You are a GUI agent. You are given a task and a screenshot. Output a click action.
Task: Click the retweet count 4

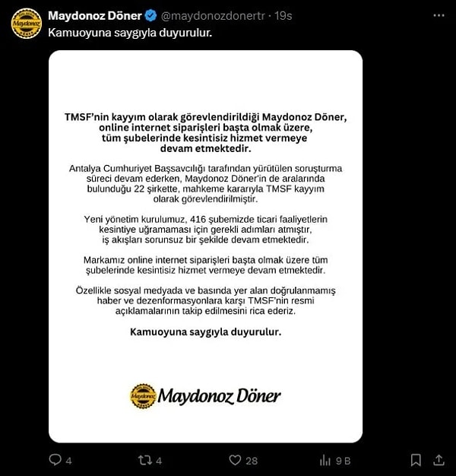click(159, 461)
